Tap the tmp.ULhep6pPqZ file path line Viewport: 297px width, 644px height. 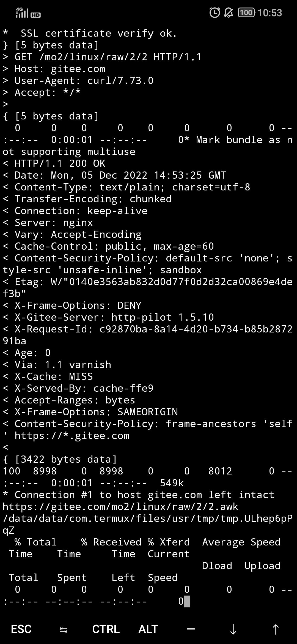148,524
